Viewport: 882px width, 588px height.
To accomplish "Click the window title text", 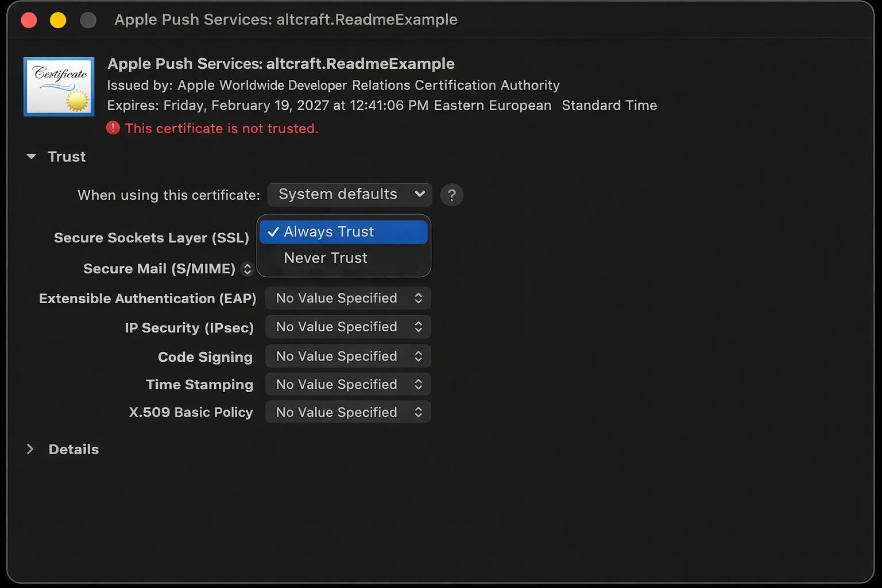I will (285, 20).
